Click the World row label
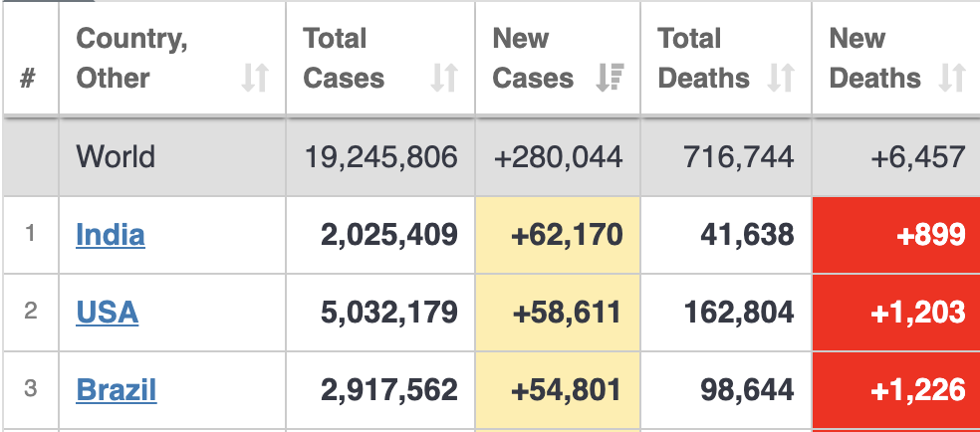This screenshot has height=432, width=980. pos(116,156)
